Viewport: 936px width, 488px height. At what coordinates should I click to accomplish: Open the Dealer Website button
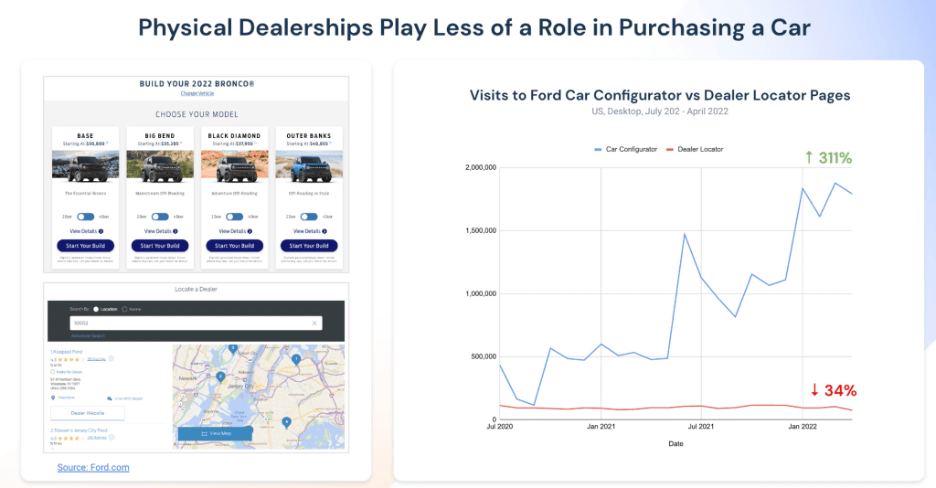coord(87,412)
